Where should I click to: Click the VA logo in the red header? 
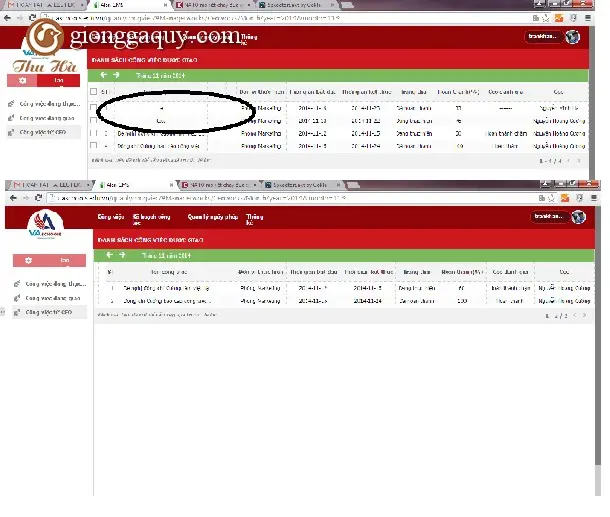tap(45, 224)
